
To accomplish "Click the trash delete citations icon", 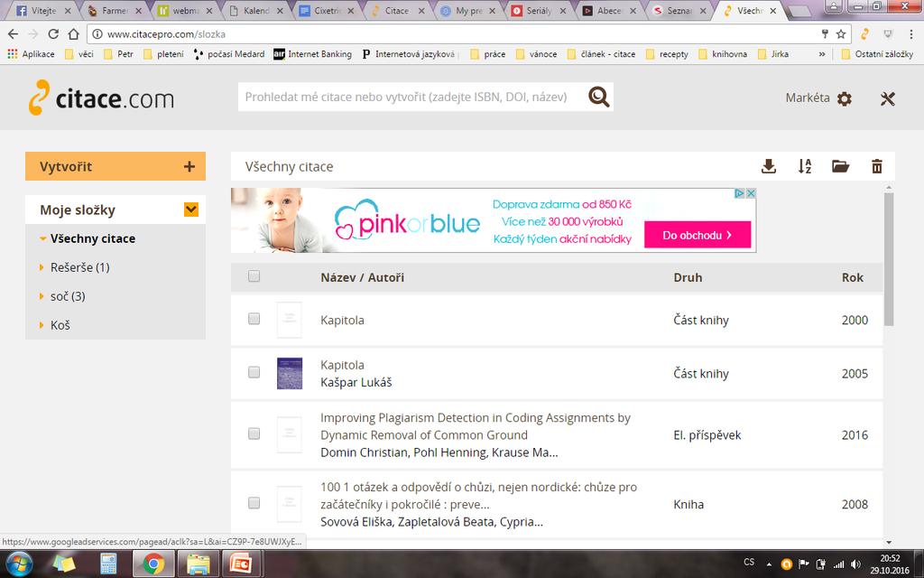I will [877, 166].
